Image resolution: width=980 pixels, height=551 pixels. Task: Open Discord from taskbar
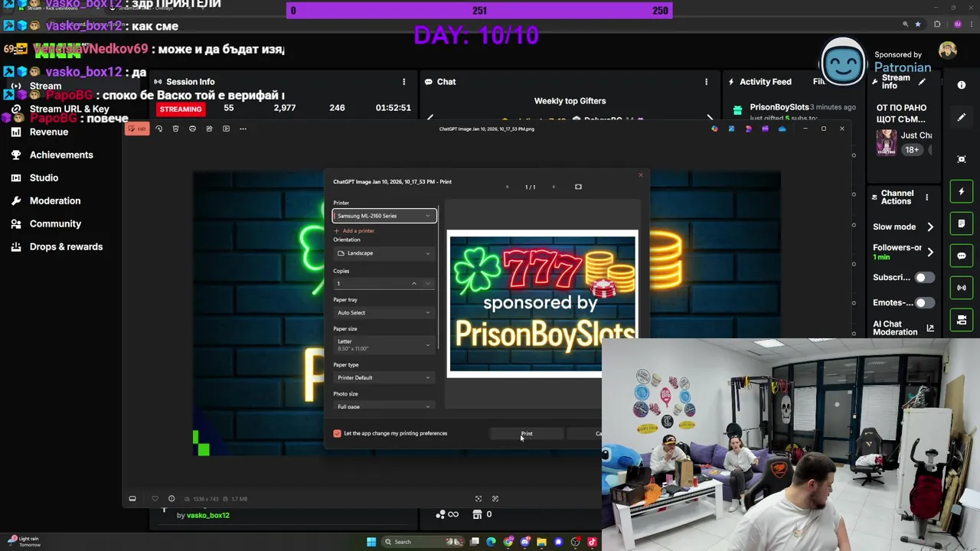point(524,542)
